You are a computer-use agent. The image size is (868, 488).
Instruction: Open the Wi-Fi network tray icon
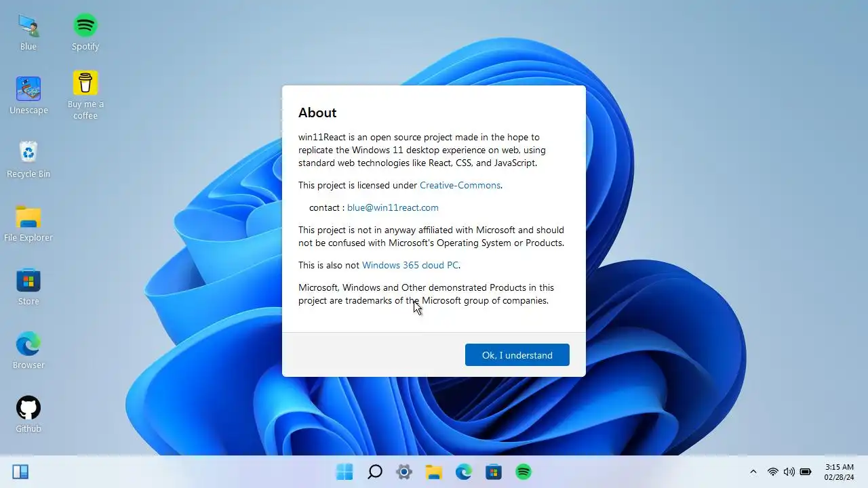click(x=772, y=472)
